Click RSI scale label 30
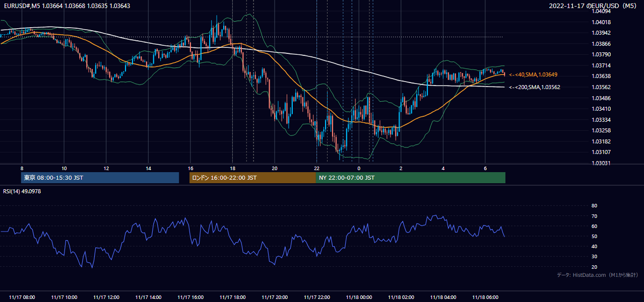This screenshot has width=644, height=302. (594, 256)
